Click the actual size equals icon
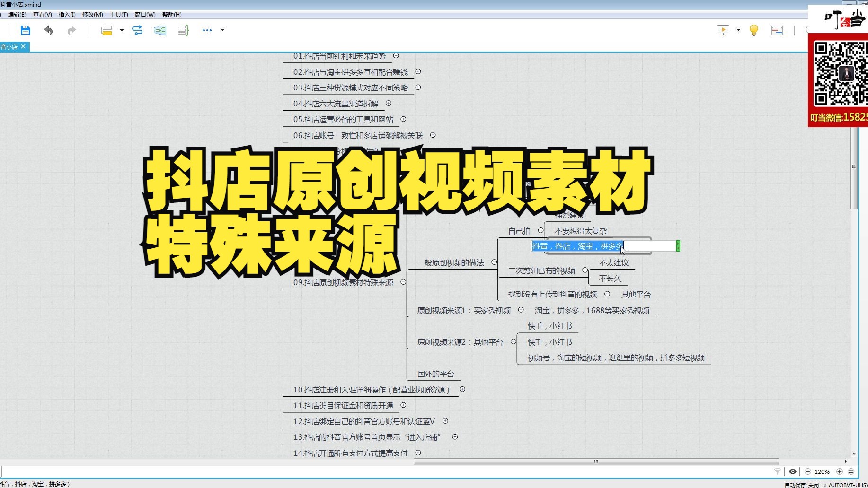Image resolution: width=868 pixels, height=488 pixels. (851, 471)
